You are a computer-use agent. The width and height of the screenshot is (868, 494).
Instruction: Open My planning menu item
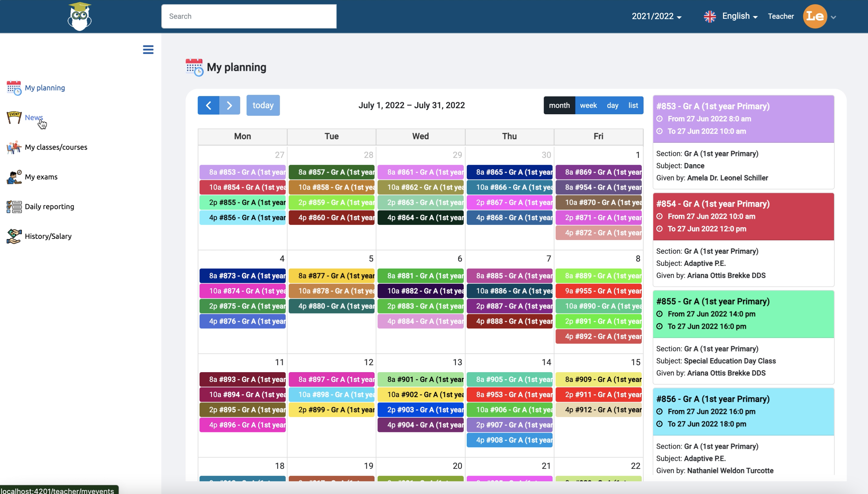[45, 88]
